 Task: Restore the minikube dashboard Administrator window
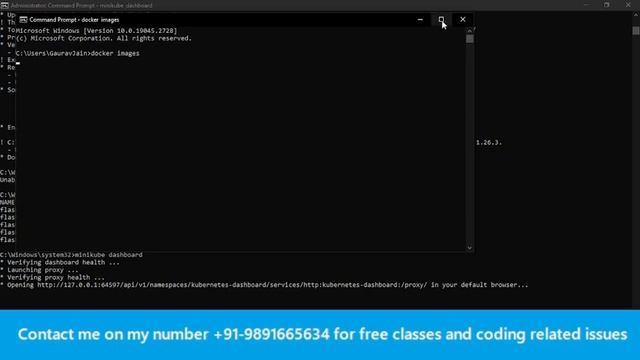click(607, 5)
